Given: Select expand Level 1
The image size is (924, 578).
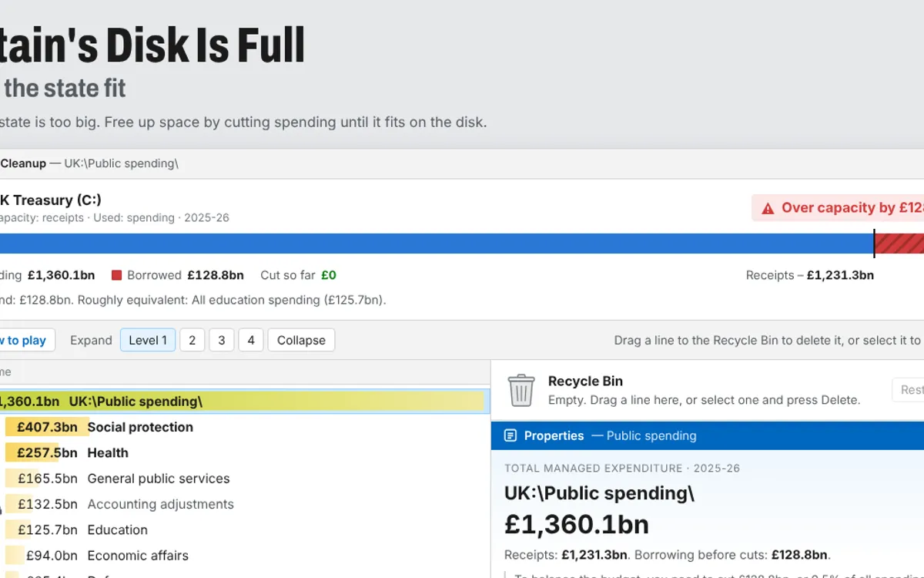Looking at the screenshot, I should [148, 341].
